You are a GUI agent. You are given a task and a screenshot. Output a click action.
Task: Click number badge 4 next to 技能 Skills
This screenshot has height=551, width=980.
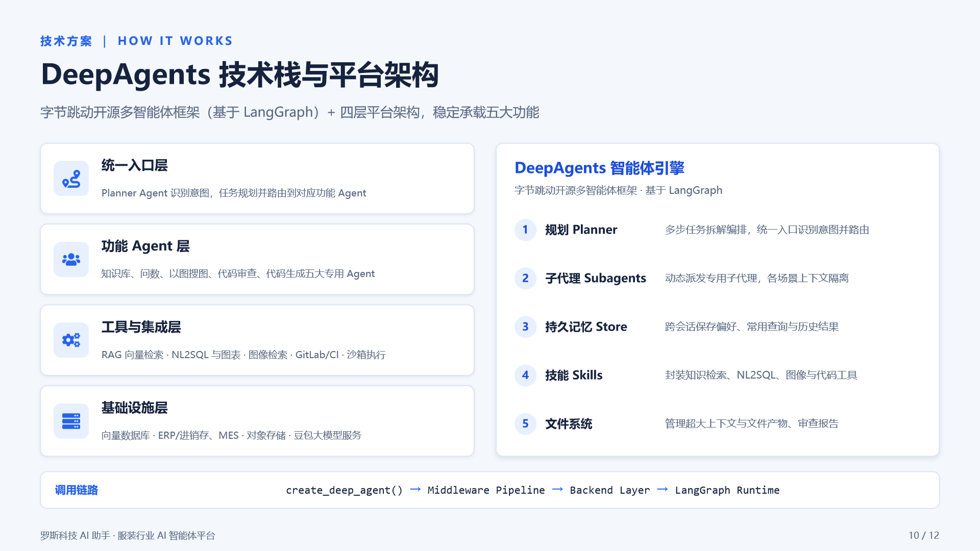coord(525,375)
